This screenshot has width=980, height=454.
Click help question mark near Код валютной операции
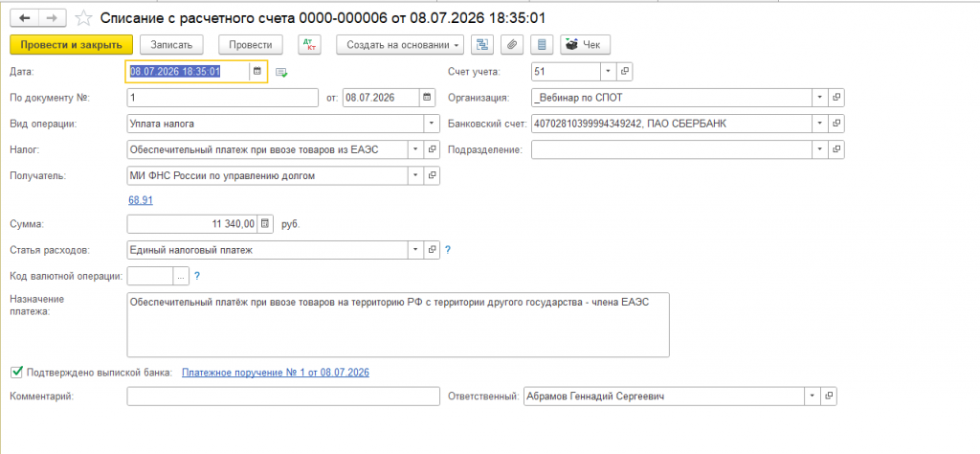click(197, 276)
